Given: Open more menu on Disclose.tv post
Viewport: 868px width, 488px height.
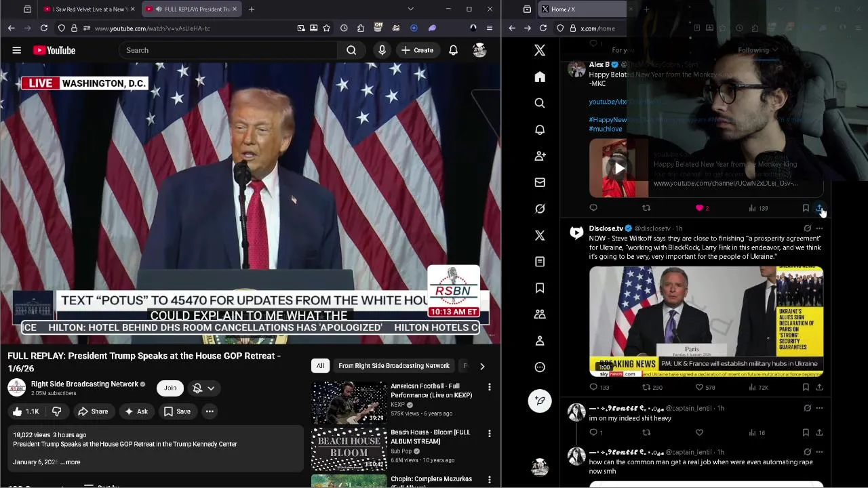Looking at the screenshot, I should (819, 228).
